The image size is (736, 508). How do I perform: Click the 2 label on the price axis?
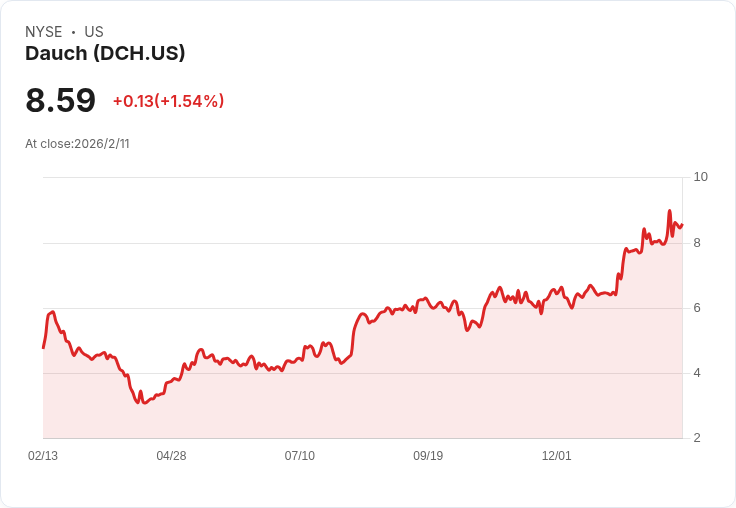point(697,438)
